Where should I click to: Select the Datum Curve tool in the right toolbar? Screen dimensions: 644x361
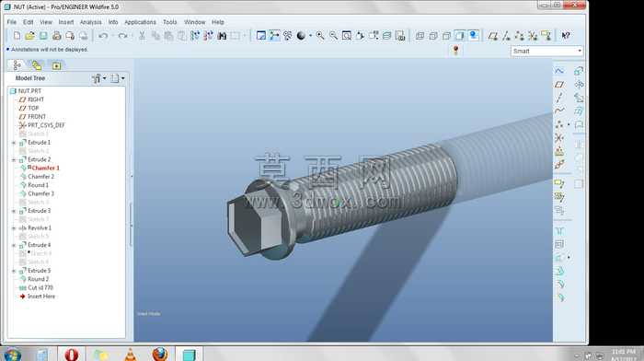pyautogui.click(x=559, y=111)
